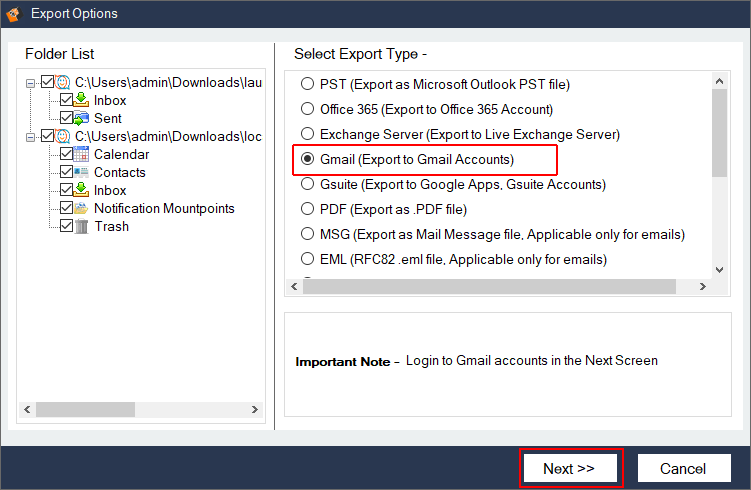This screenshot has height=490, width=751.
Task: Click the Inbox icon below Contacts
Action: click(82, 191)
